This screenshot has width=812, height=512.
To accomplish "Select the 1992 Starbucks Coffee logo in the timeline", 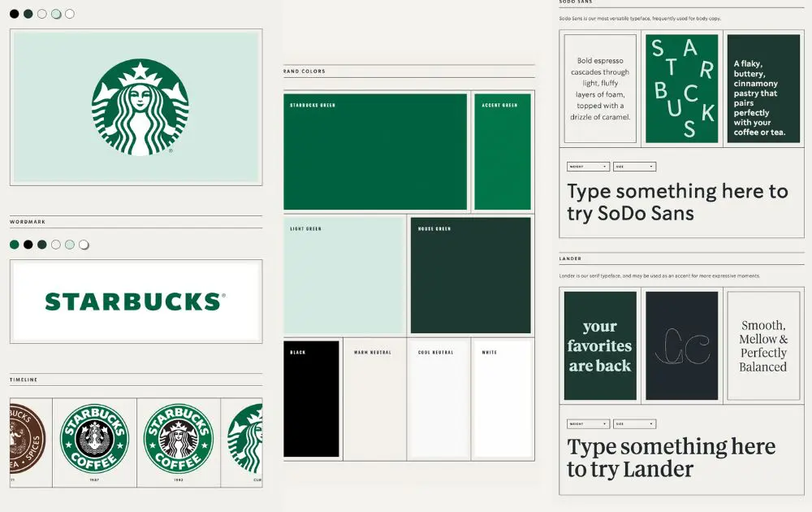I will click(178, 439).
